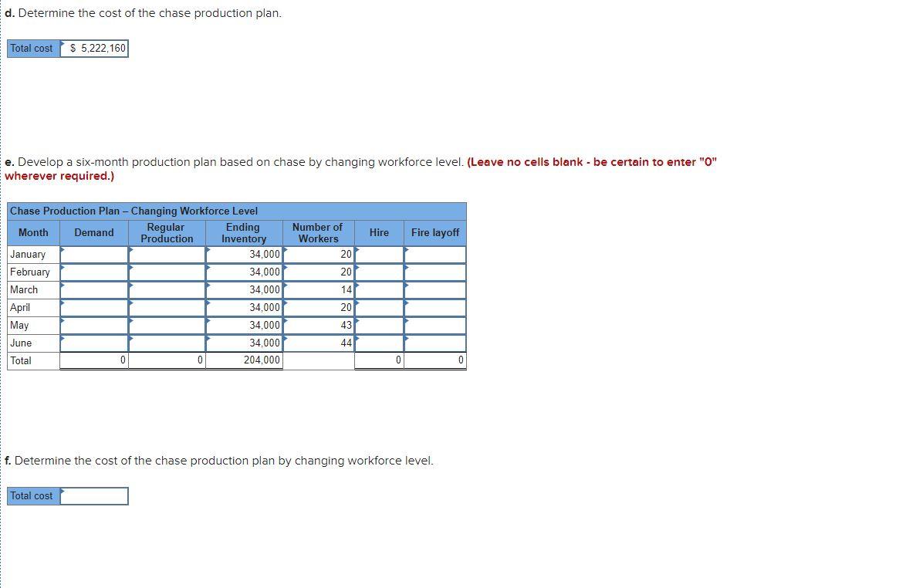Edit May Ending Inventory cell

[244, 326]
